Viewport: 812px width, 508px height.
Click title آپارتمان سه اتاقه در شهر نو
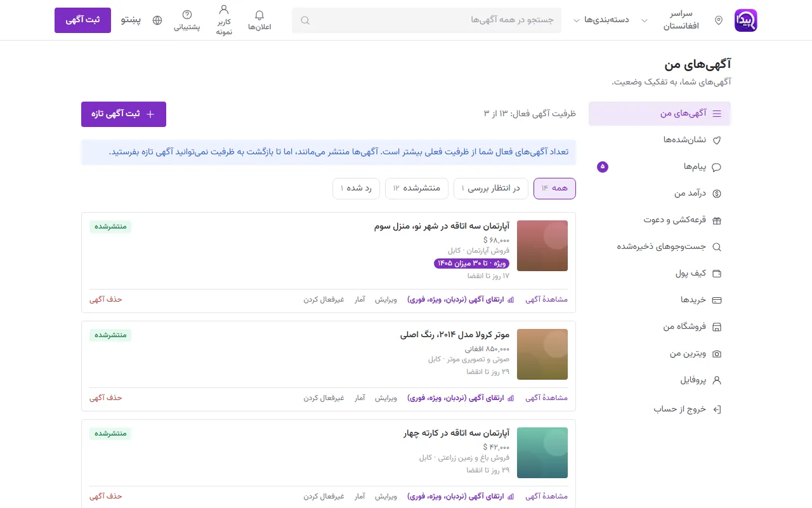(442, 226)
